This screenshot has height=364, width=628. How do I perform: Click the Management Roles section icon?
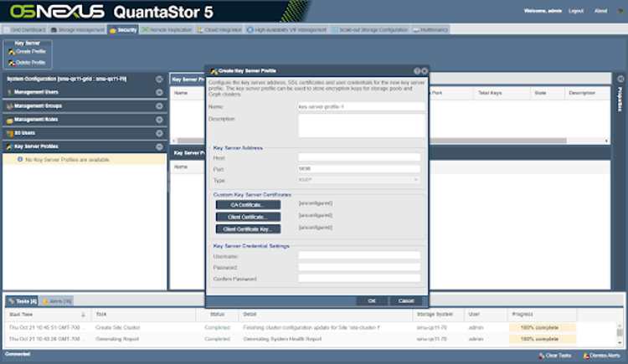(9, 120)
